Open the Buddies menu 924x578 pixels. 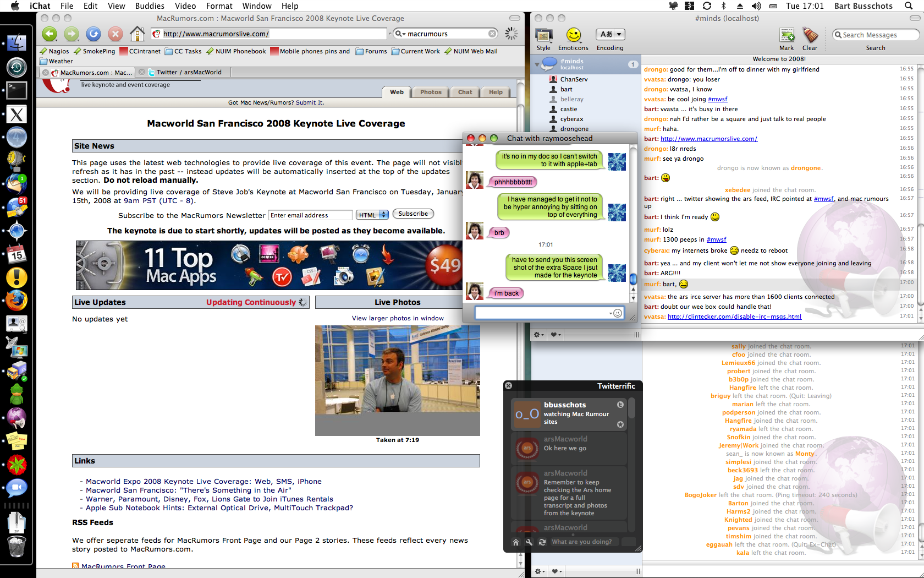(150, 6)
